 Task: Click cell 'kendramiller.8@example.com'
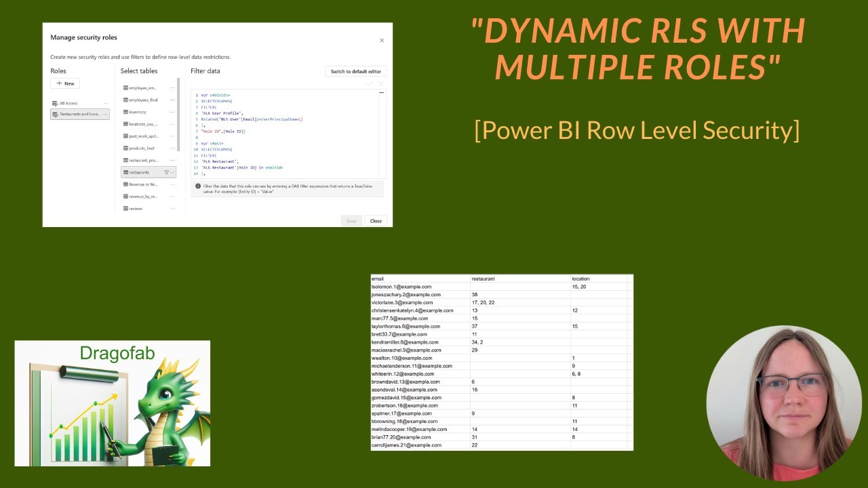pos(420,342)
